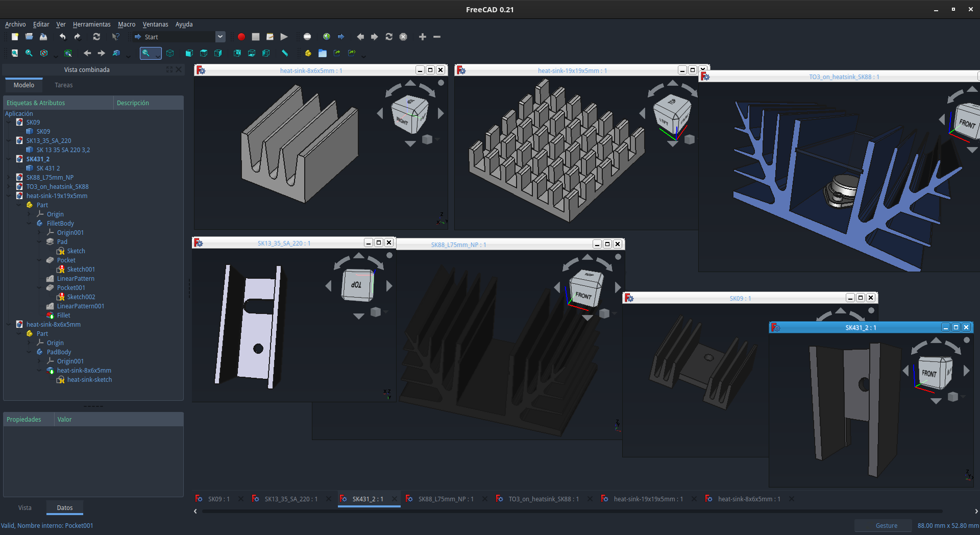Click the Undo arrow icon
The width and height of the screenshot is (980, 535).
click(62, 37)
